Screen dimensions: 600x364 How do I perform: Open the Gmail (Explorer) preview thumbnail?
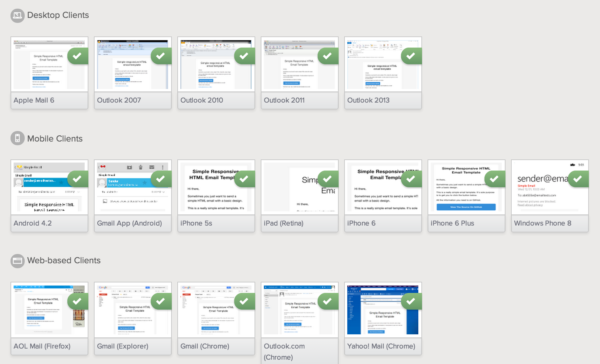tap(133, 310)
